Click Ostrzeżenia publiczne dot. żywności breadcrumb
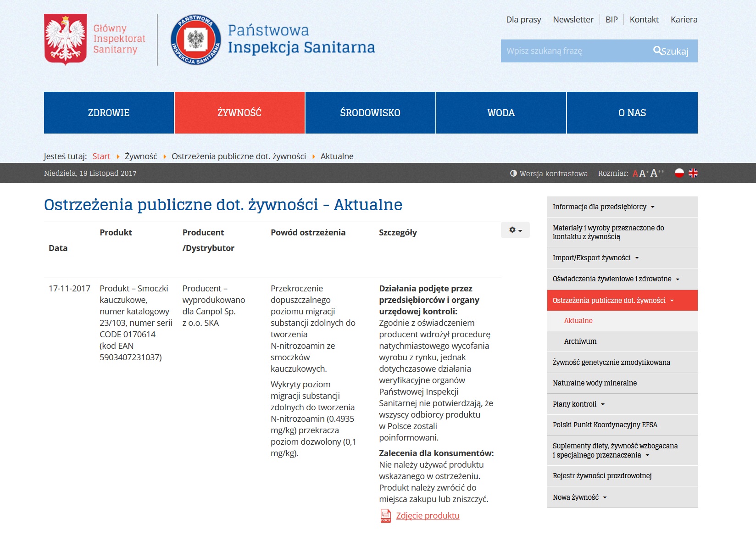This screenshot has width=756, height=536. pyautogui.click(x=239, y=156)
